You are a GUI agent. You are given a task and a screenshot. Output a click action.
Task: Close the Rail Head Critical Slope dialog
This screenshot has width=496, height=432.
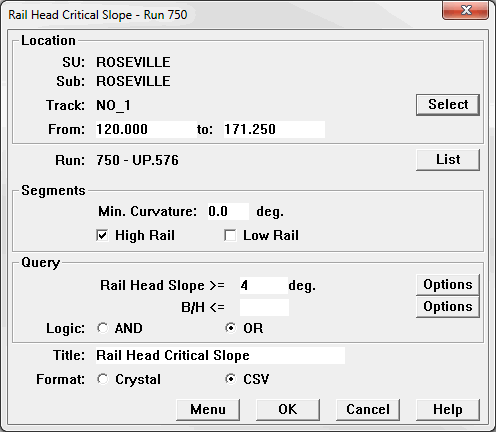(465, 10)
